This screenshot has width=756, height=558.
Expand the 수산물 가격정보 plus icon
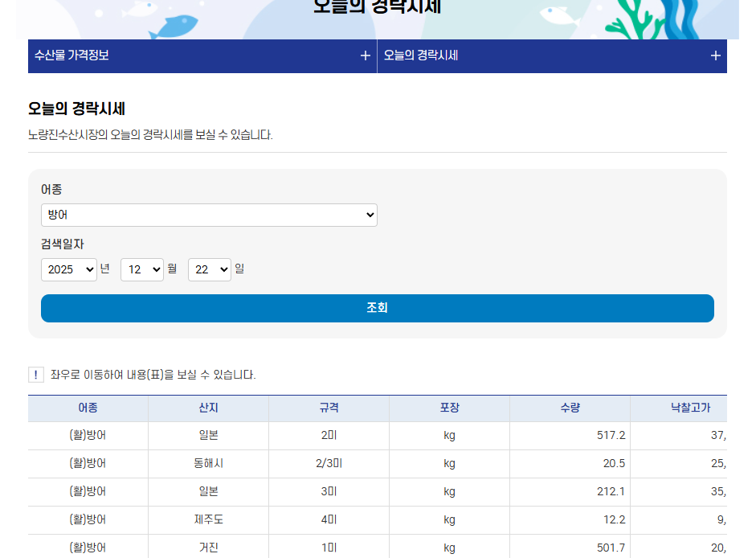point(365,56)
